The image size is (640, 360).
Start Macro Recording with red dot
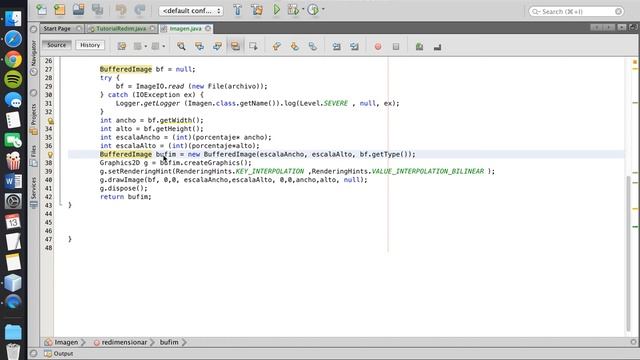point(378,47)
